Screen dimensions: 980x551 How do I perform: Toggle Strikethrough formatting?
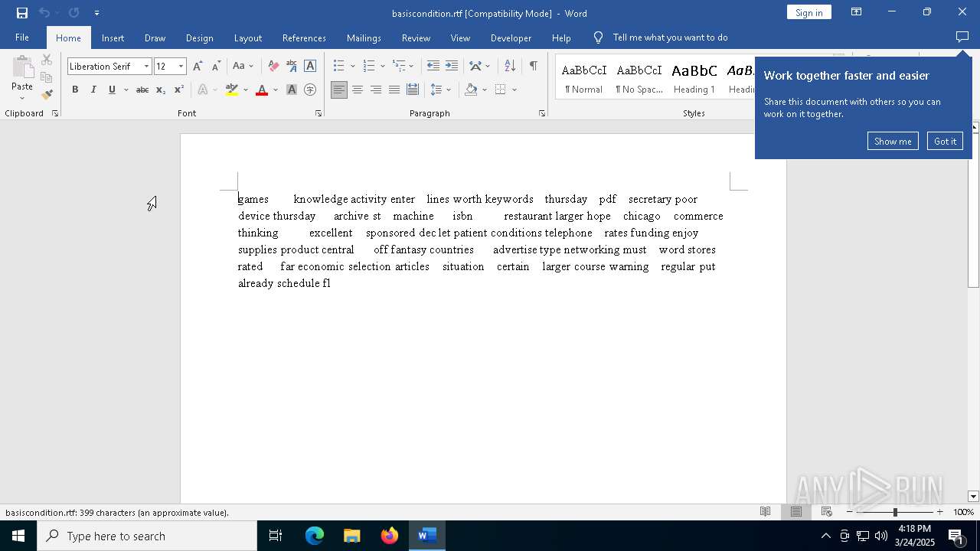pos(142,90)
